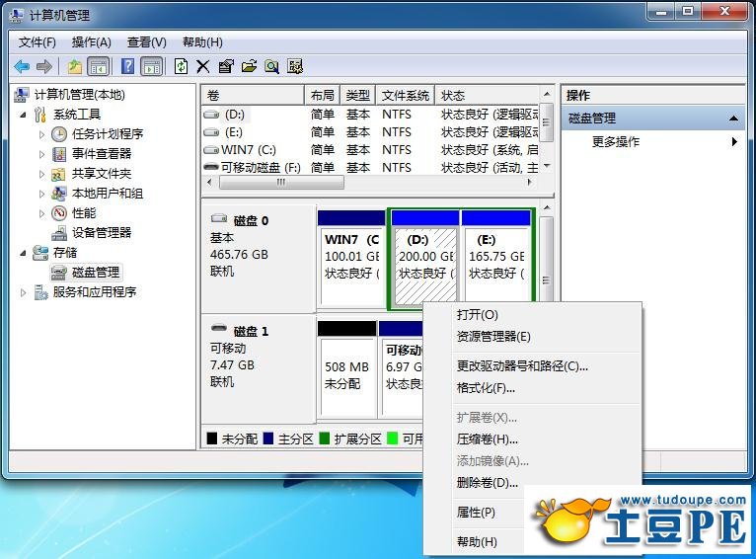Click the black X delete toolbar icon

click(203, 66)
